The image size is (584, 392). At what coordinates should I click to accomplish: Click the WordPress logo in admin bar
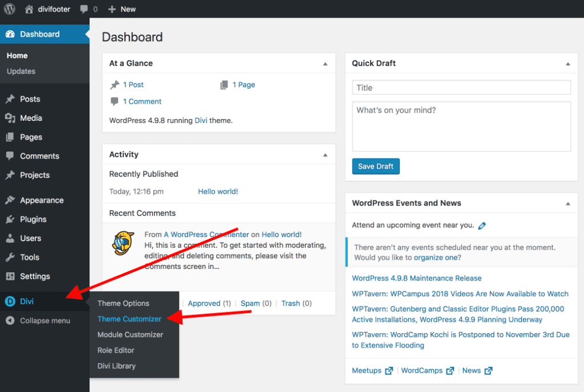(9, 9)
